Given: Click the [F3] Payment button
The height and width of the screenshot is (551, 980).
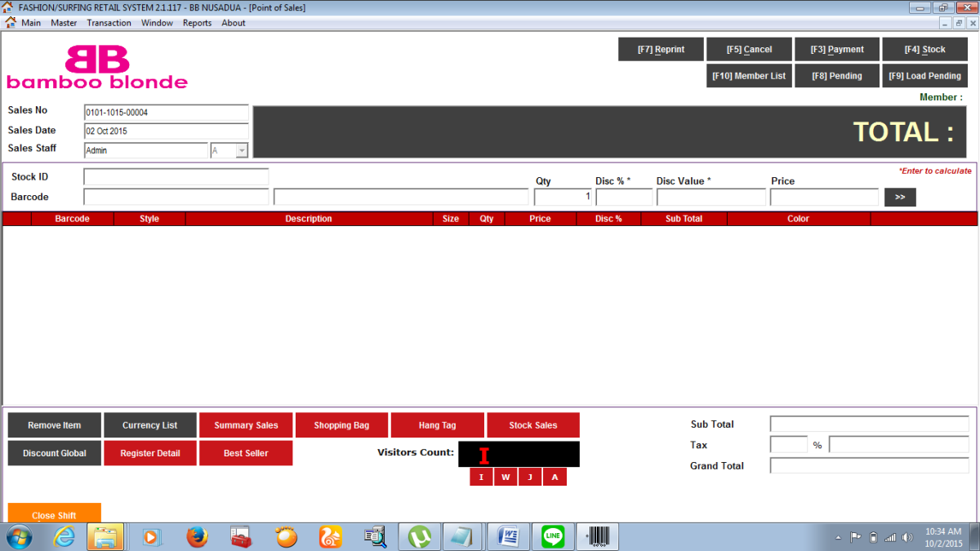Looking at the screenshot, I should click(x=837, y=50).
